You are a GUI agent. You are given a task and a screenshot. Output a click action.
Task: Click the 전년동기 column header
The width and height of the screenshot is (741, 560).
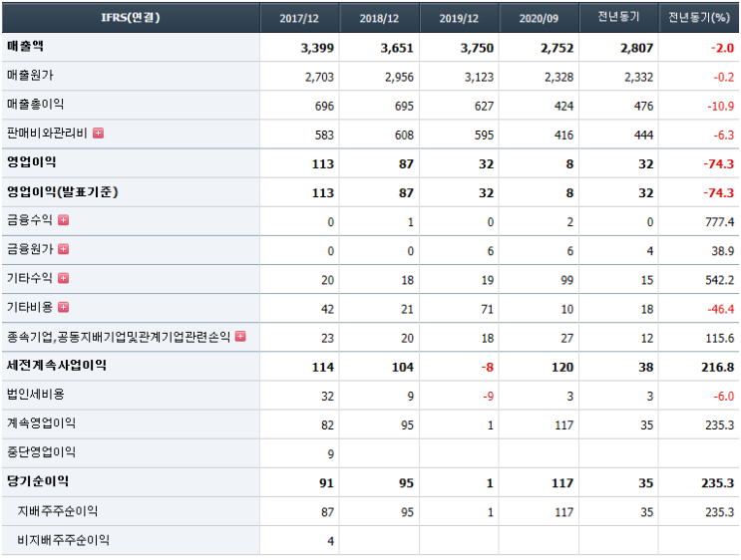coord(618,18)
